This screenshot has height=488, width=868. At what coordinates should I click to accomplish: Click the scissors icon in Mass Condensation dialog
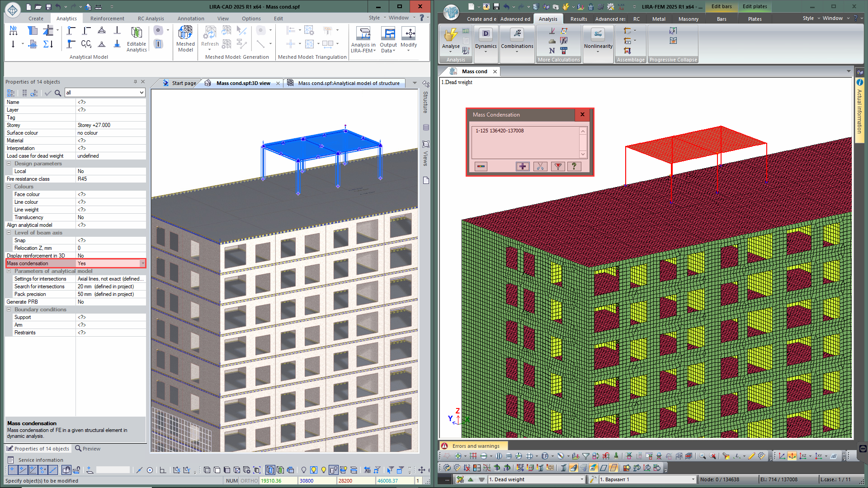540,166
